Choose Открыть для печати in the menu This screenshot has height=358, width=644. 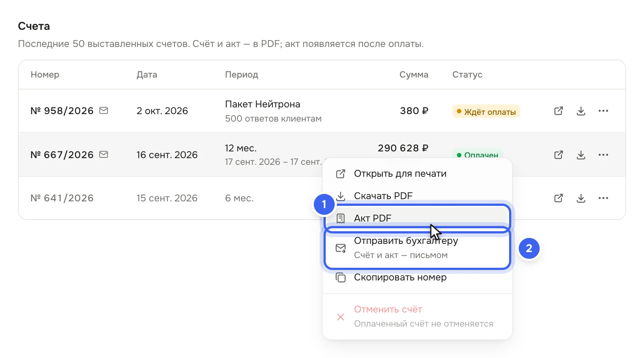pos(417,174)
